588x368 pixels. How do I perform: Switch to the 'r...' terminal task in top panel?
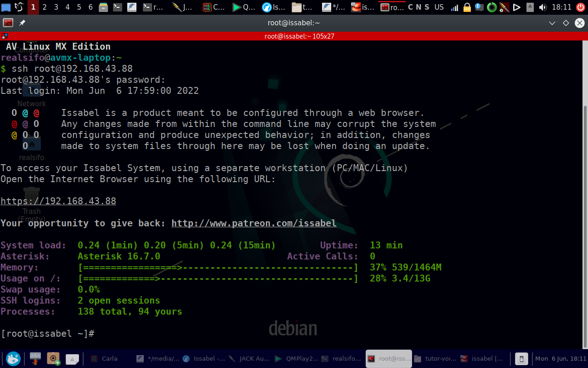click(x=154, y=7)
